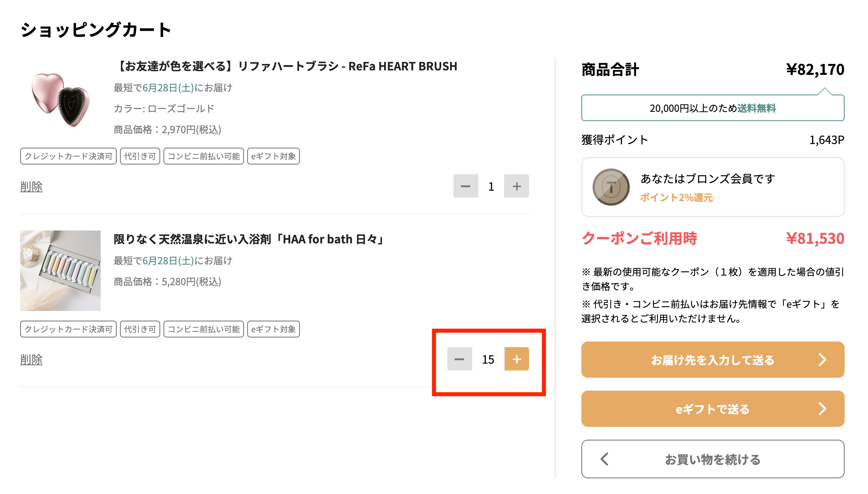The width and height of the screenshot is (868, 494).
Task: Remove HAA for bath item via 削除
Action: [x=31, y=360]
